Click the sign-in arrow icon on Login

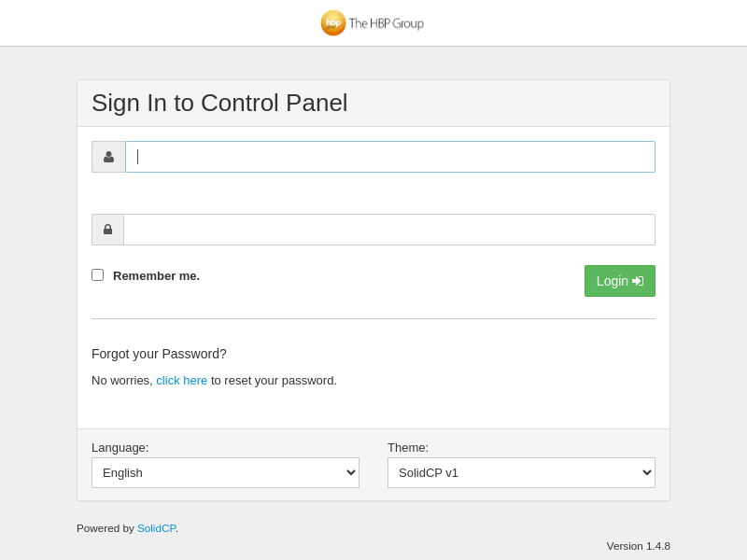coord(638,281)
